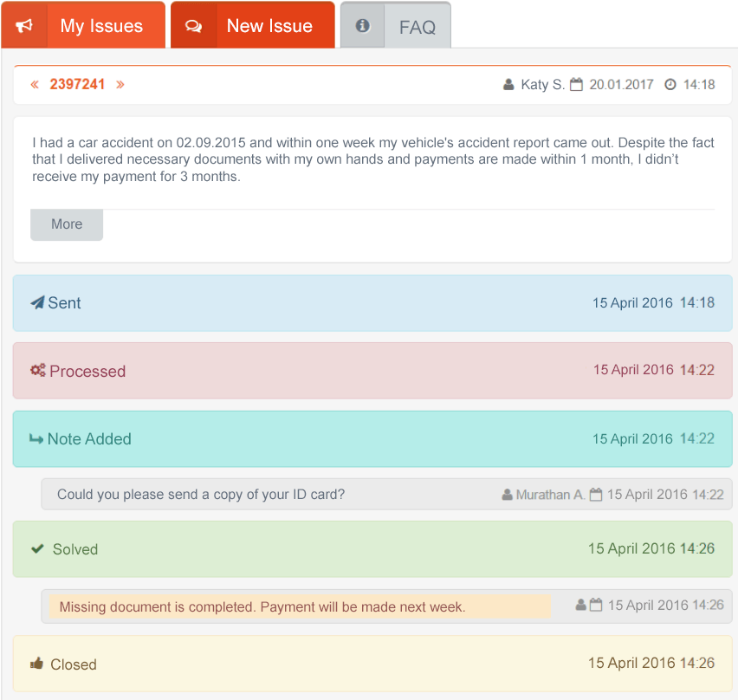This screenshot has width=738, height=700.
Task: Click the highlighted message 'Missing document is completed'
Action: point(300,606)
